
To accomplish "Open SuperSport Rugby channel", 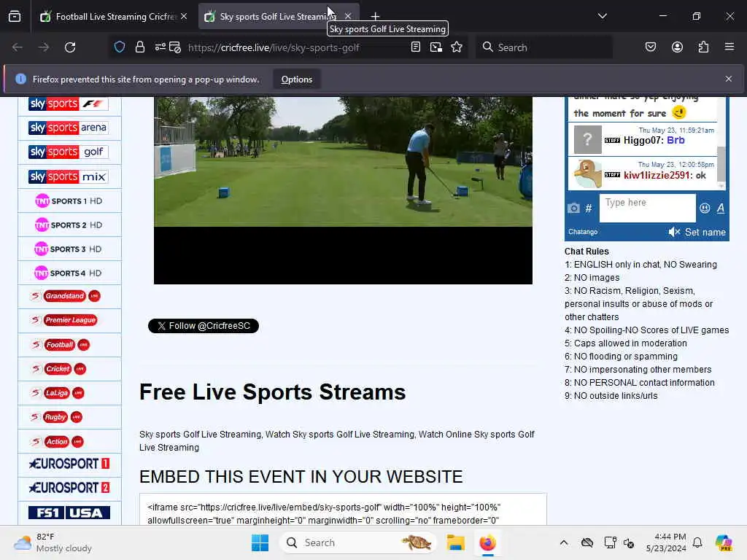I will (x=56, y=417).
